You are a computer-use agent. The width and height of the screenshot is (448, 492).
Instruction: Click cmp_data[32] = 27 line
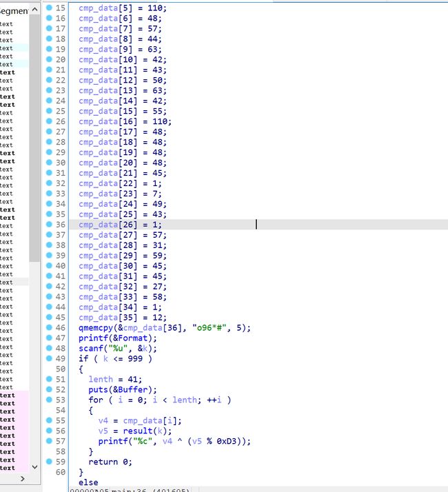tap(123, 287)
